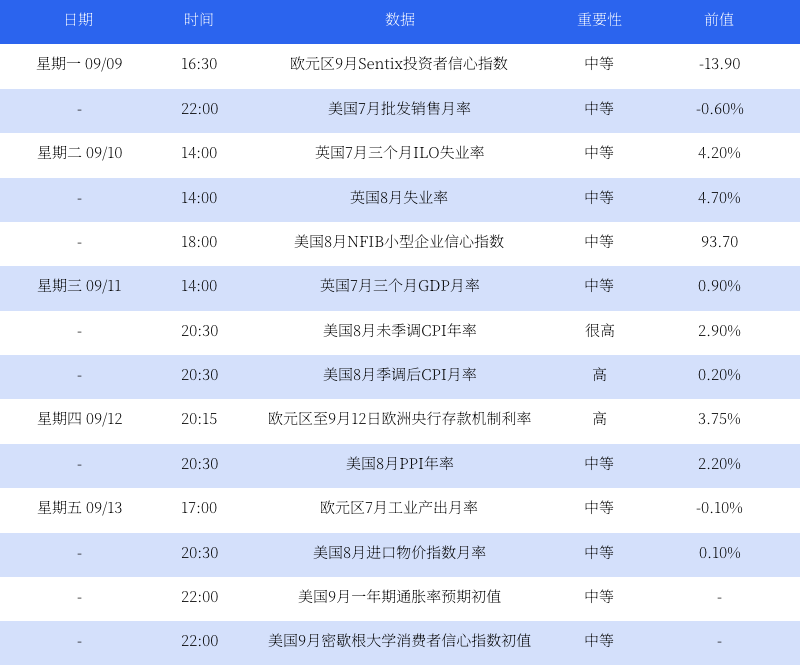Image resolution: width=800 pixels, height=665 pixels.
Task: Select the 20:15 time cell
Action: coord(199,419)
